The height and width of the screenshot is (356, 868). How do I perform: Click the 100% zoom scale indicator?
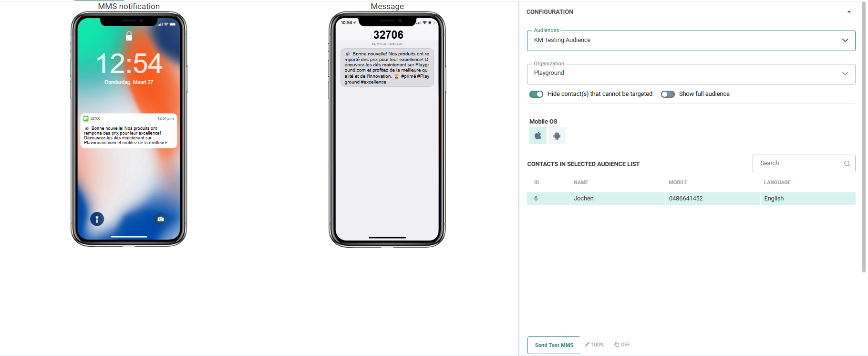point(594,345)
